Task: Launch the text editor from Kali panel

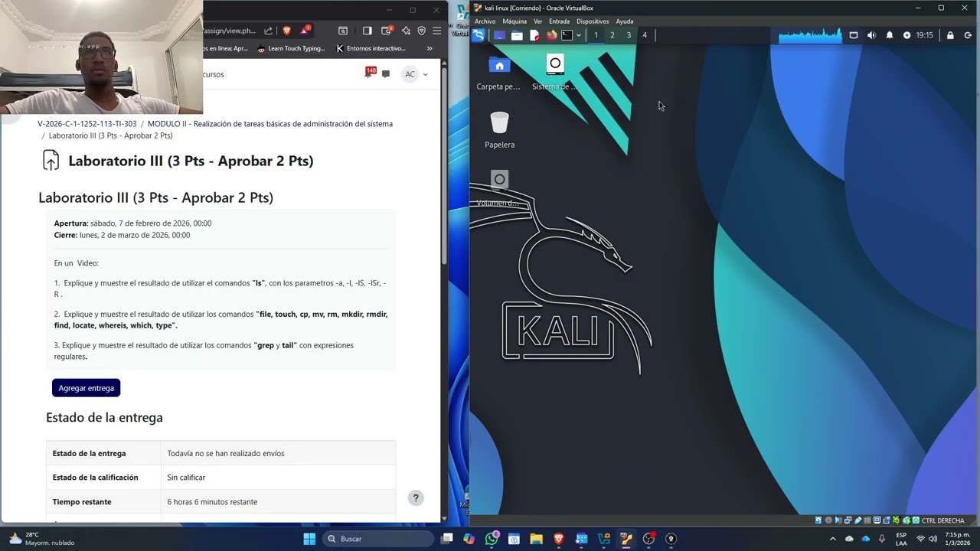Action: pyautogui.click(x=534, y=35)
